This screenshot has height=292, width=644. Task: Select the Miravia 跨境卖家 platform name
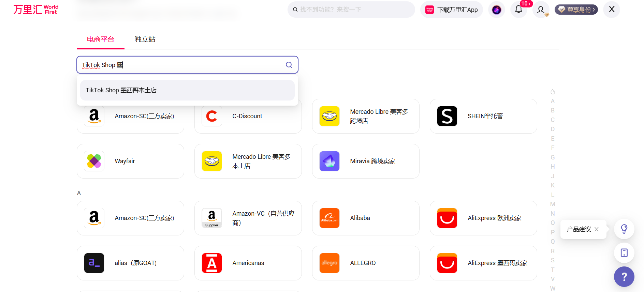point(373,161)
